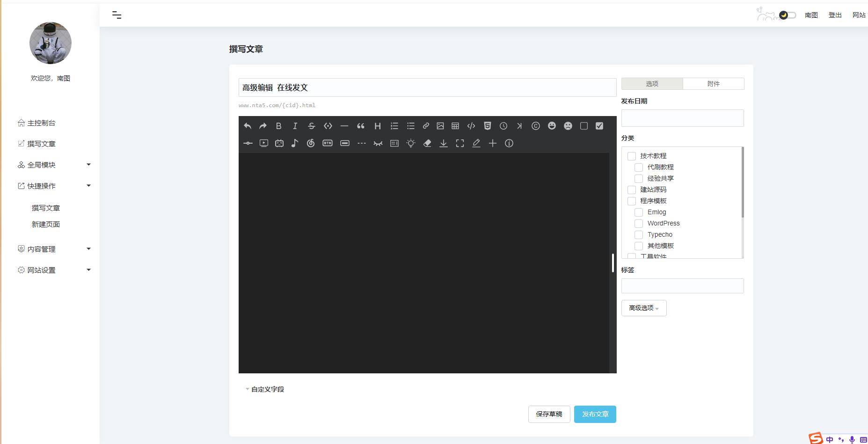Tick the WordPress category checkbox
The image size is (868, 444).
click(x=639, y=224)
